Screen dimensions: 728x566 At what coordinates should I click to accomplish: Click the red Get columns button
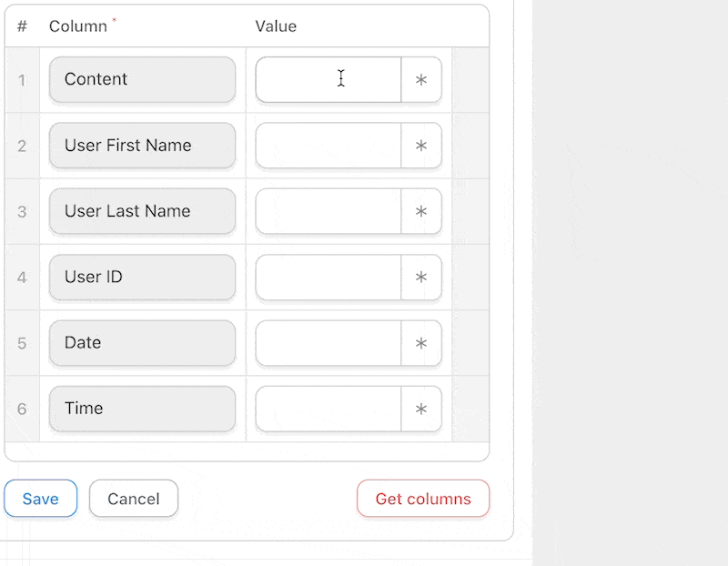(423, 499)
